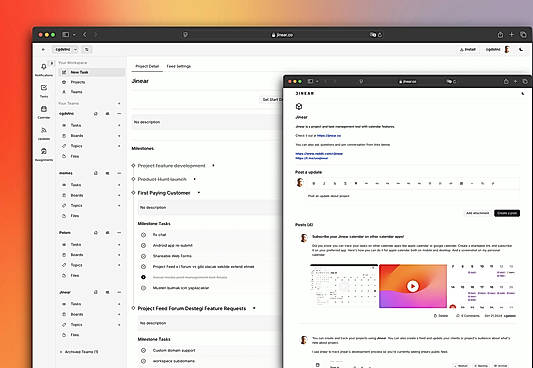Toggle status of Android app re-submit task

click(143, 245)
